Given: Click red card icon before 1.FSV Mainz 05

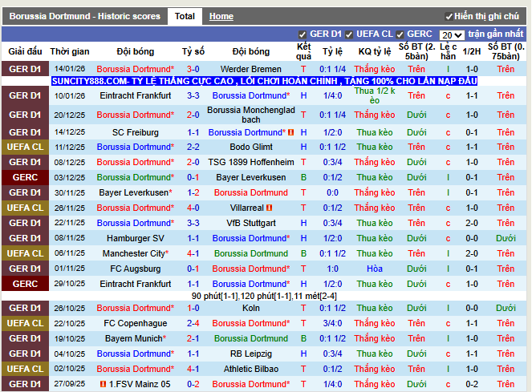Looking at the screenshot, I should coord(104,384).
